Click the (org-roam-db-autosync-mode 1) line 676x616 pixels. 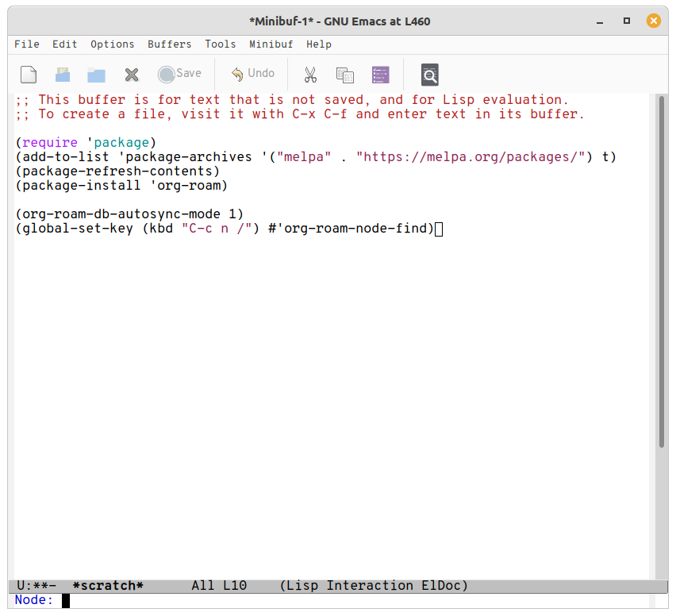129,214
